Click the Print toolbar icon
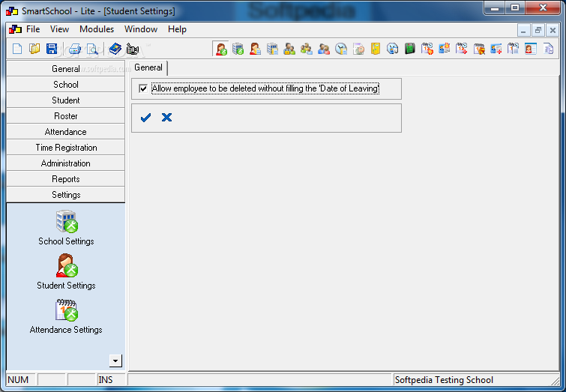 coord(75,49)
